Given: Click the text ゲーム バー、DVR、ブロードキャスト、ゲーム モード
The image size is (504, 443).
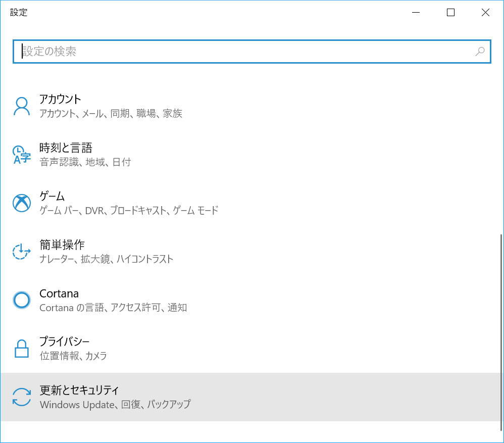Looking at the screenshot, I should point(129,211).
